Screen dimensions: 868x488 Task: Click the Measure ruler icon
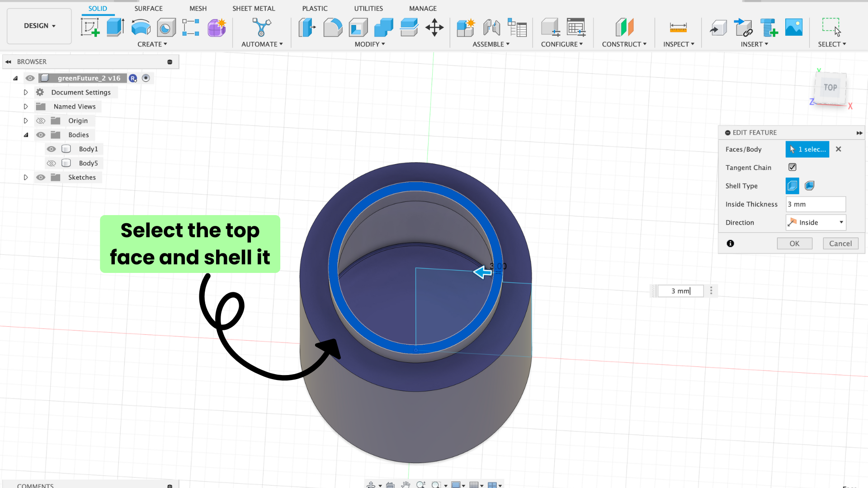678,28
